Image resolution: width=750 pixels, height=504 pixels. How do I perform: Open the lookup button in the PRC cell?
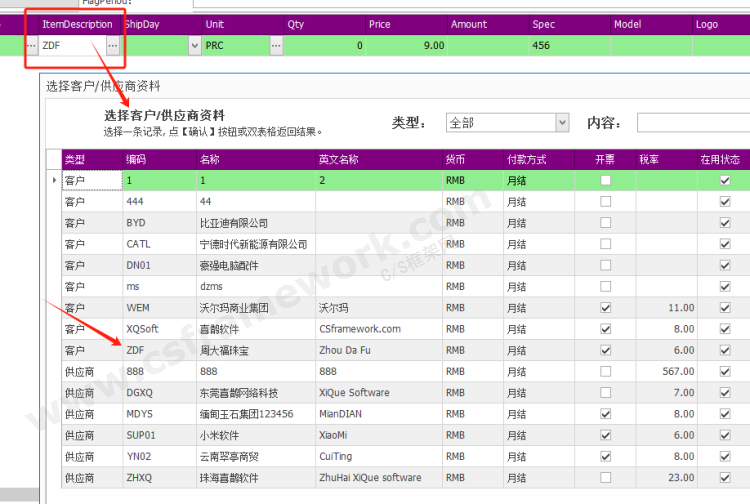(x=276, y=46)
